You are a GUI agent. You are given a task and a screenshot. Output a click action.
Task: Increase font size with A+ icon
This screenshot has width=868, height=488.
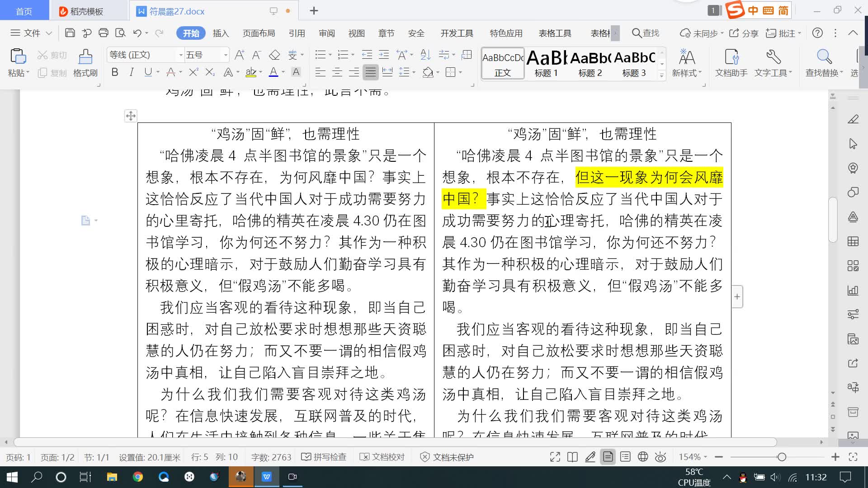coord(240,55)
